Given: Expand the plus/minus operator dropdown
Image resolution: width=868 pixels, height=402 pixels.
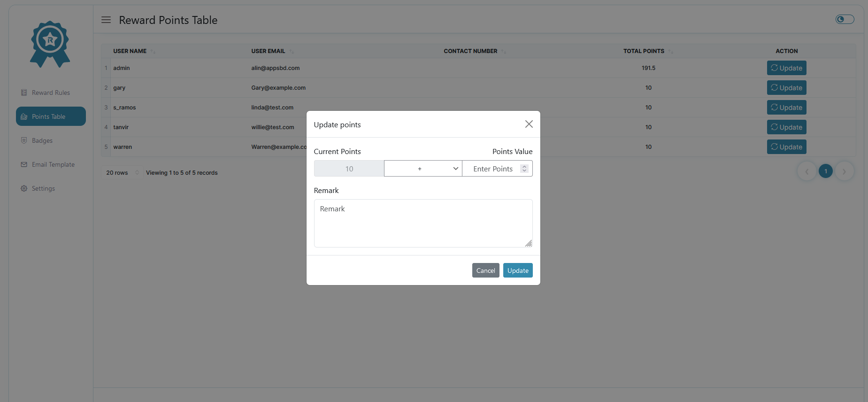Looking at the screenshot, I should pyautogui.click(x=423, y=169).
